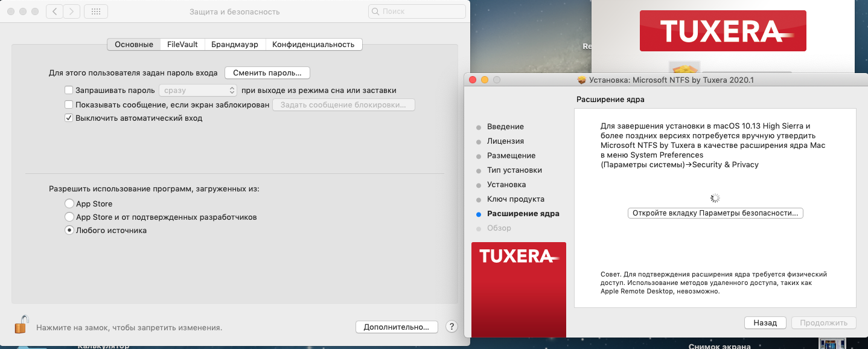Image resolution: width=868 pixels, height=349 pixels.
Task: Click the package icon in installer title
Action: (582, 80)
